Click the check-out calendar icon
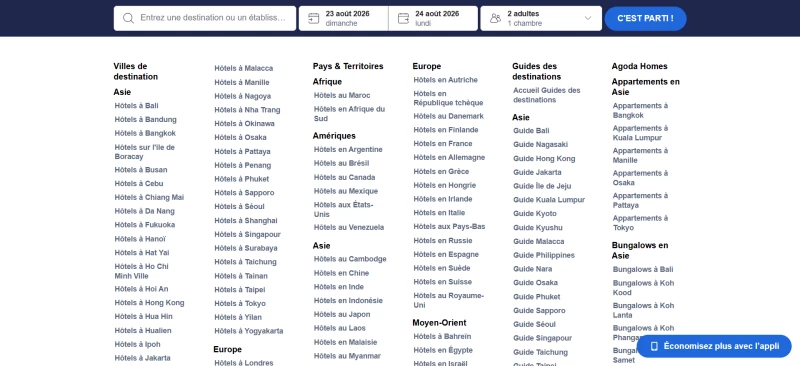This screenshot has width=800, height=366. (403, 18)
